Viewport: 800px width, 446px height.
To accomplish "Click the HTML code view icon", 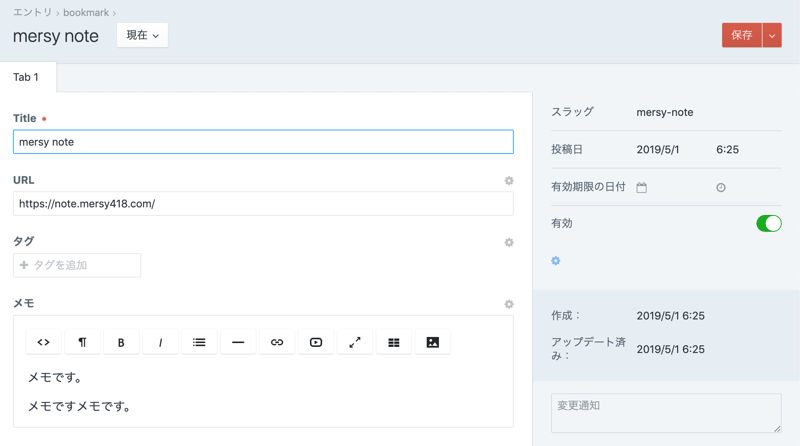I will click(x=43, y=342).
